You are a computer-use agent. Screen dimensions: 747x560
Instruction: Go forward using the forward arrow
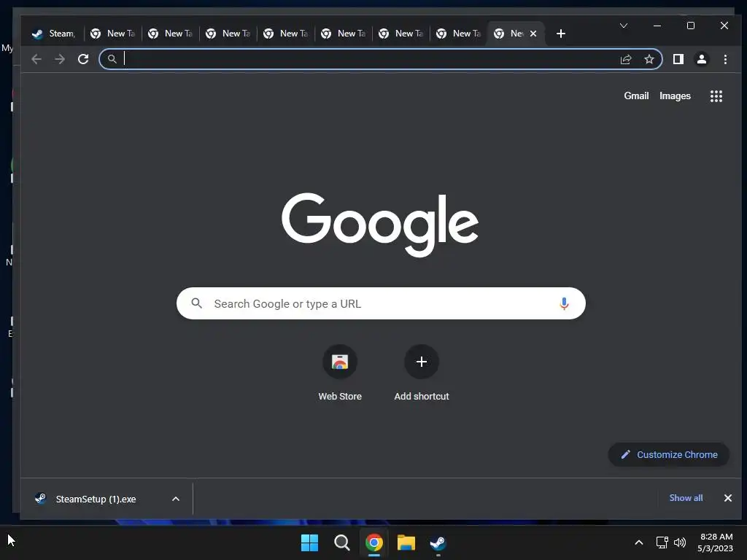[x=60, y=59]
